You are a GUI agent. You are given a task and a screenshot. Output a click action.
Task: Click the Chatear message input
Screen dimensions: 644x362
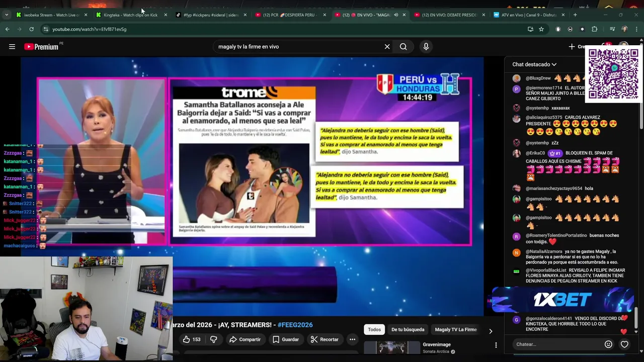[x=558, y=344]
